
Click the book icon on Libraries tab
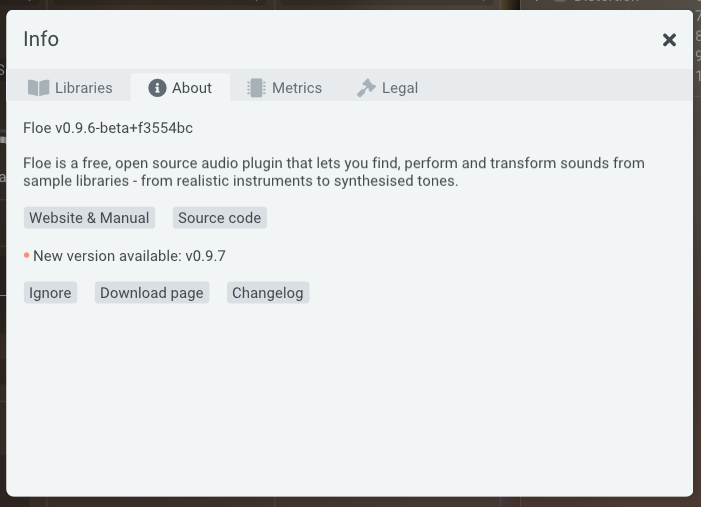click(x=39, y=88)
